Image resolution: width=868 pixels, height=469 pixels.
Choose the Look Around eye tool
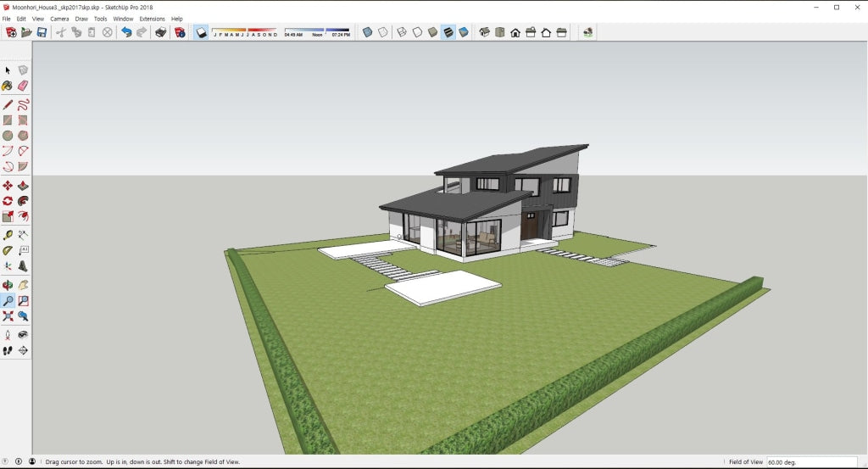23,335
